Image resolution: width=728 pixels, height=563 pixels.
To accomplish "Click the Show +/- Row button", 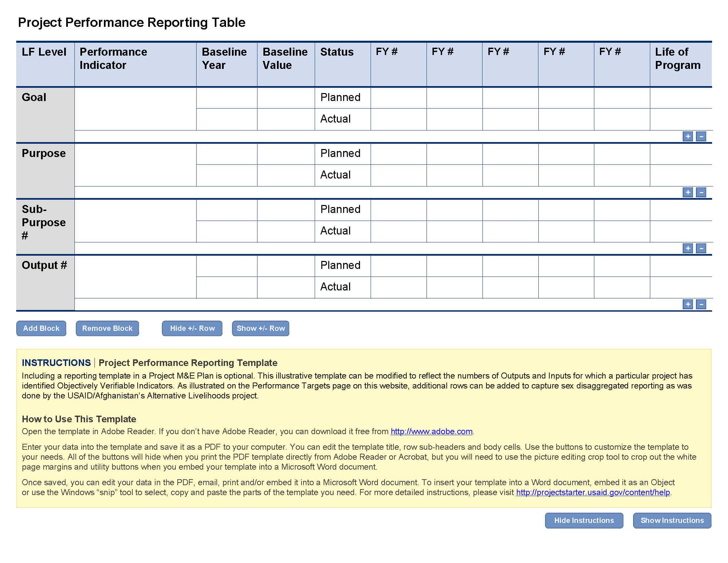I will coord(261,328).
